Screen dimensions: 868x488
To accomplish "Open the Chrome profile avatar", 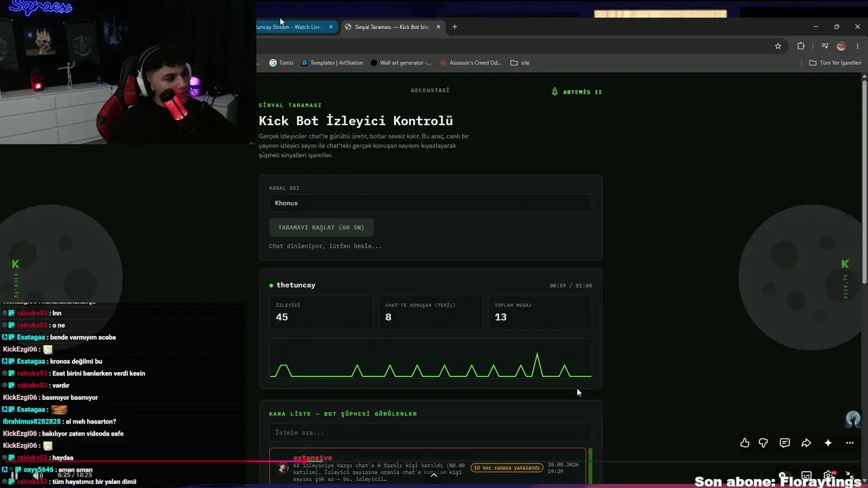I will click(841, 46).
